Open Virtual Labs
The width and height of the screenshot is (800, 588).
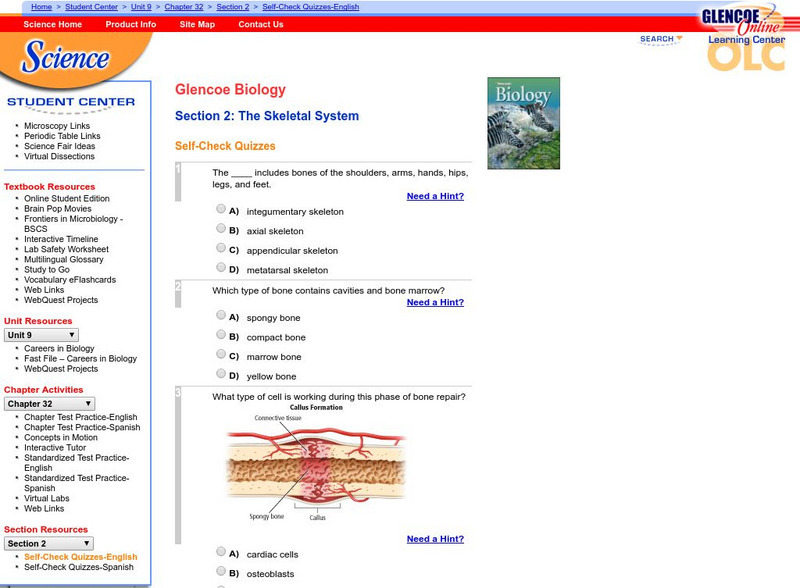coord(46,498)
